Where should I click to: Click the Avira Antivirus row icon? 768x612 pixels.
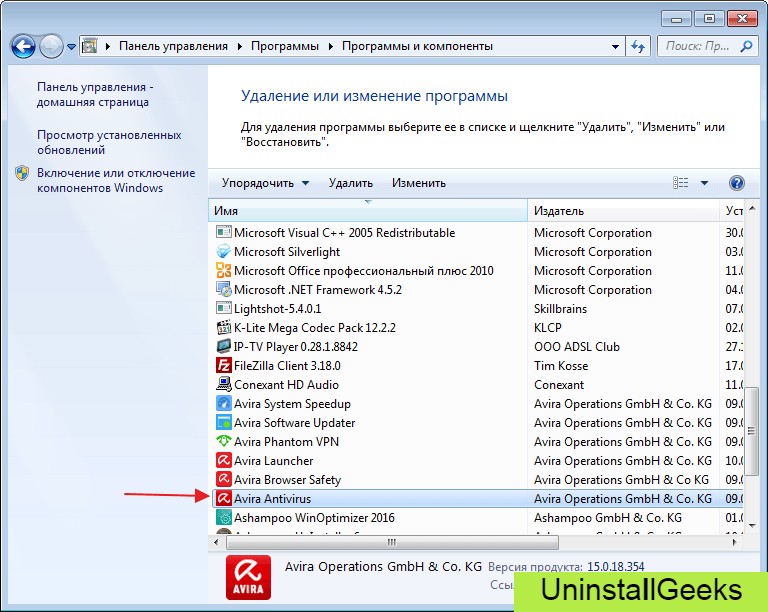(223, 498)
